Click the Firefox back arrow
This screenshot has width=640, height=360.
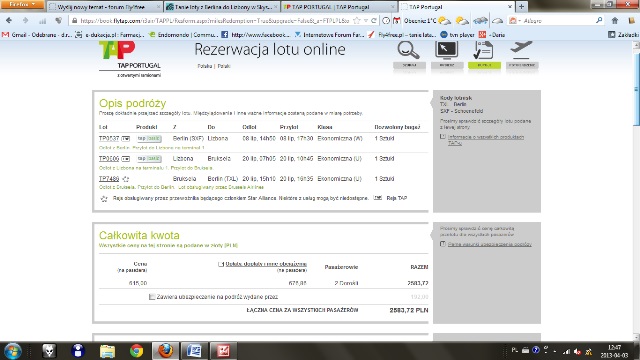pyautogui.click(x=9, y=20)
